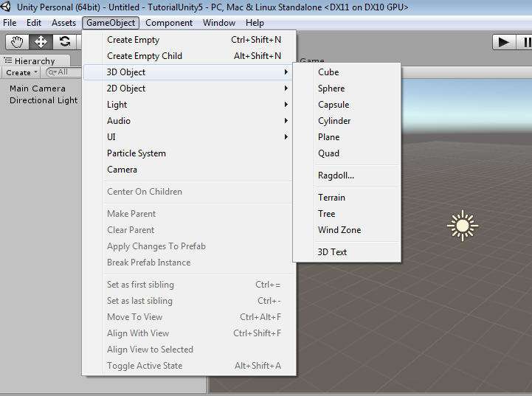This screenshot has height=396, width=532.
Task: Create a Wind Zone
Action: pyautogui.click(x=347, y=230)
